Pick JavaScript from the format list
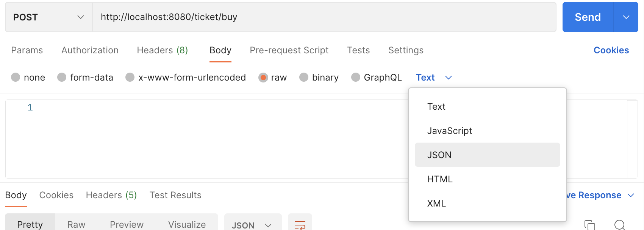The image size is (644, 230). 449,131
